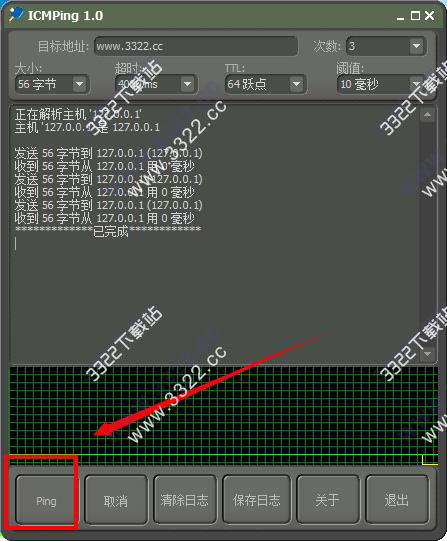
Task: Maximize the ICMPing window
Action: (x=415, y=16)
